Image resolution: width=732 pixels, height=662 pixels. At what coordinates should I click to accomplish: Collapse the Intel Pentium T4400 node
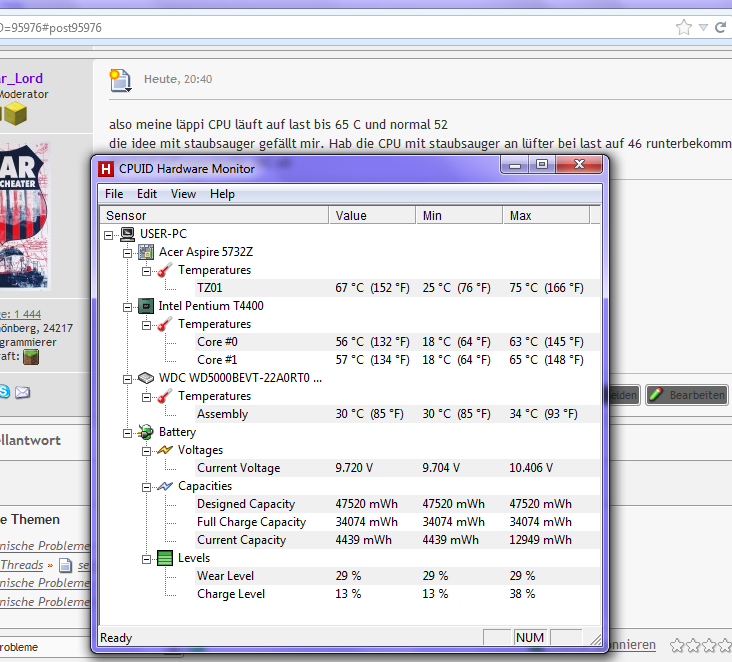pyautogui.click(x=127, y=306)
